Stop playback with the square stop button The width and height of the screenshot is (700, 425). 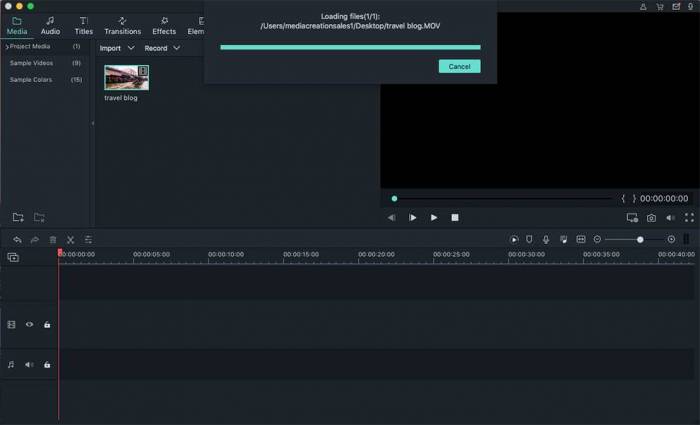pos(455,217)
